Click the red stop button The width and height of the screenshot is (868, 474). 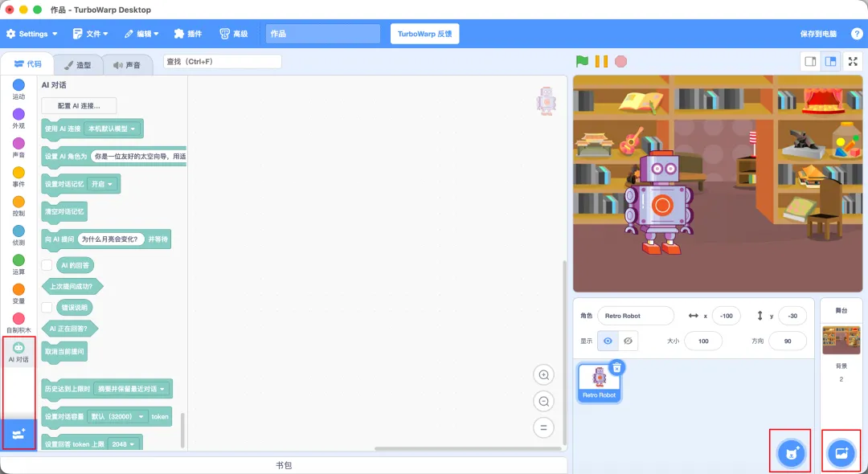click(x=621, y=61)
